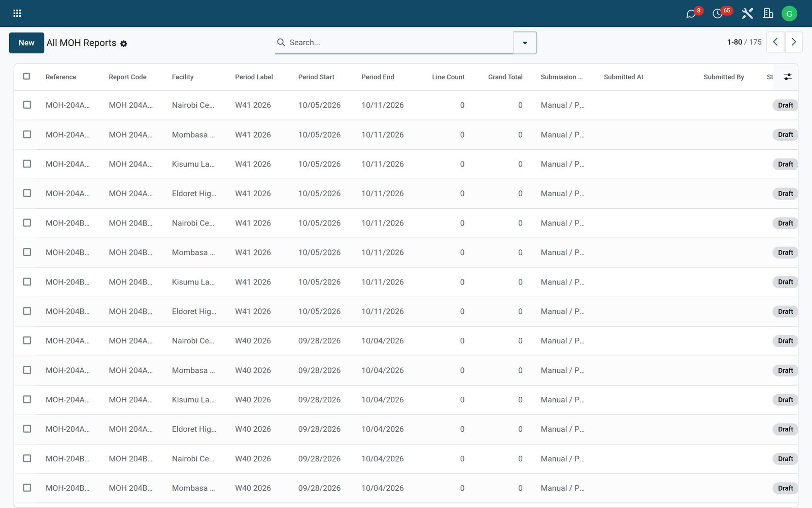Sort by Facility column header

click(183, 77)
